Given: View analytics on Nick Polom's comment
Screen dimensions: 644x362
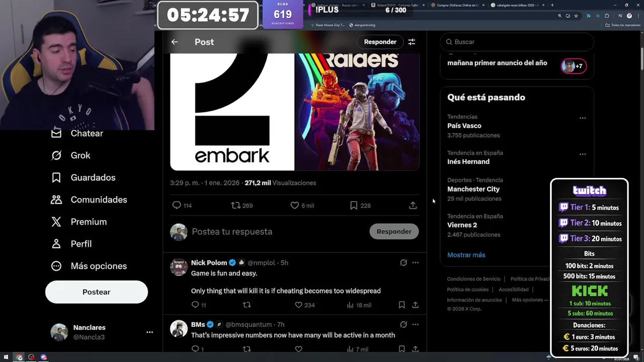Looking at the screenshot, I should pyautogui.click(x=350, y=305).
